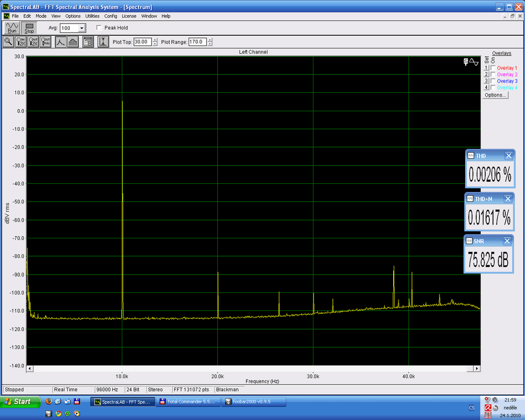
Task: Click the Zoom Out Full icon
Action: [x=46, y=42]
